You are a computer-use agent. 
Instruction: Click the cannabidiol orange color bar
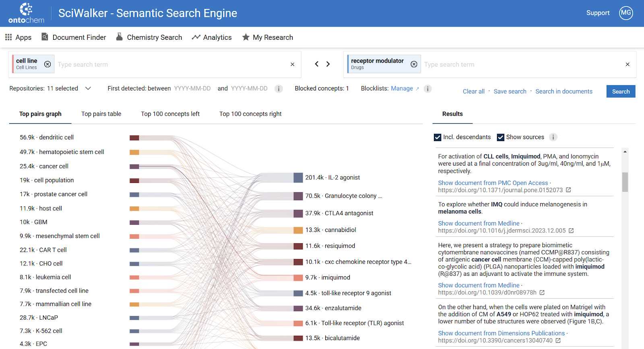(298, 230)
